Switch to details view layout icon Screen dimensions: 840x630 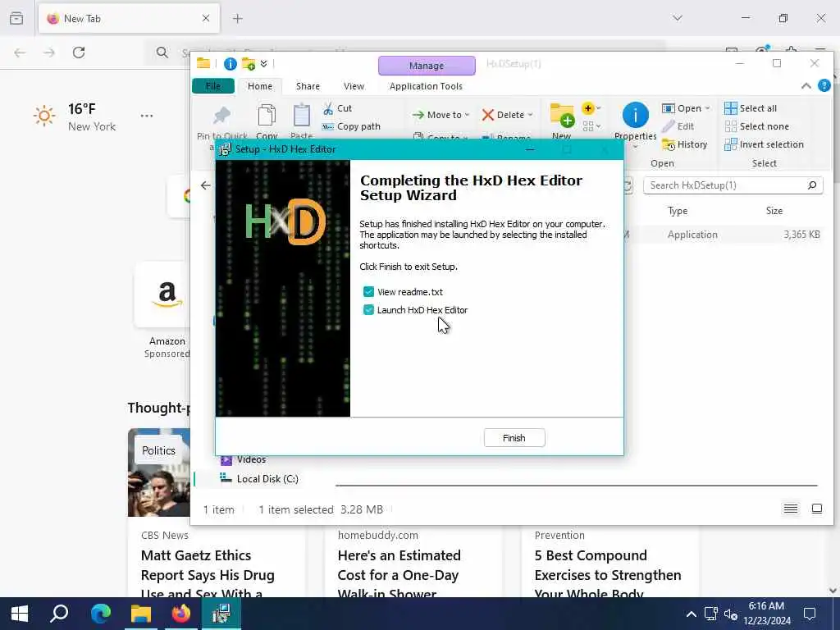(x=791, y=509)
